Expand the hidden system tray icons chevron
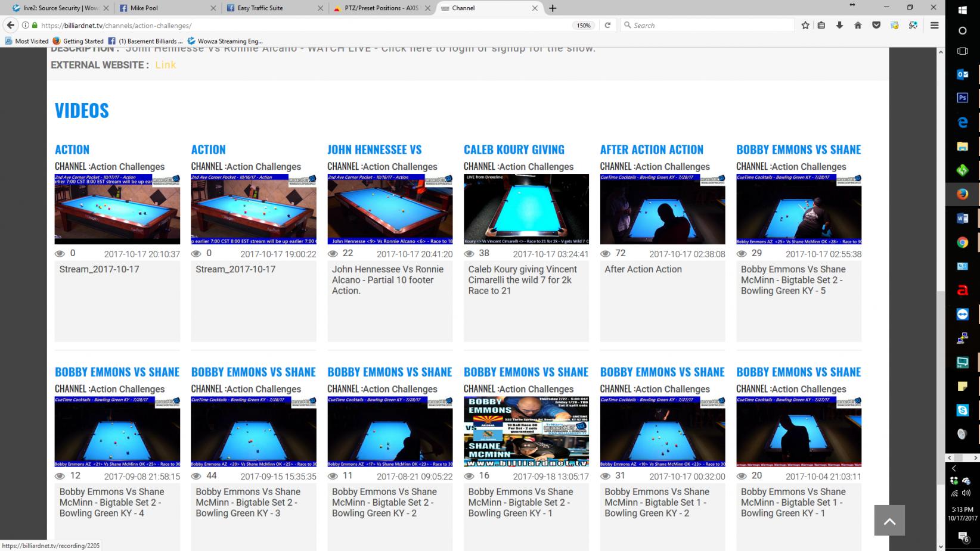The height and width of the screenshot is (551, 980). pyautogui.click(x=953, y=469)
